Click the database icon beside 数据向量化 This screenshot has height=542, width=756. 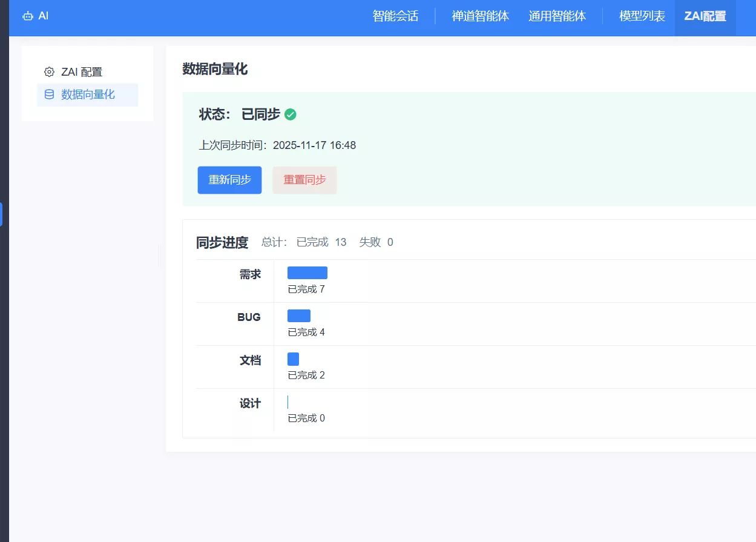pyautogui.click(x=49, y=94)
